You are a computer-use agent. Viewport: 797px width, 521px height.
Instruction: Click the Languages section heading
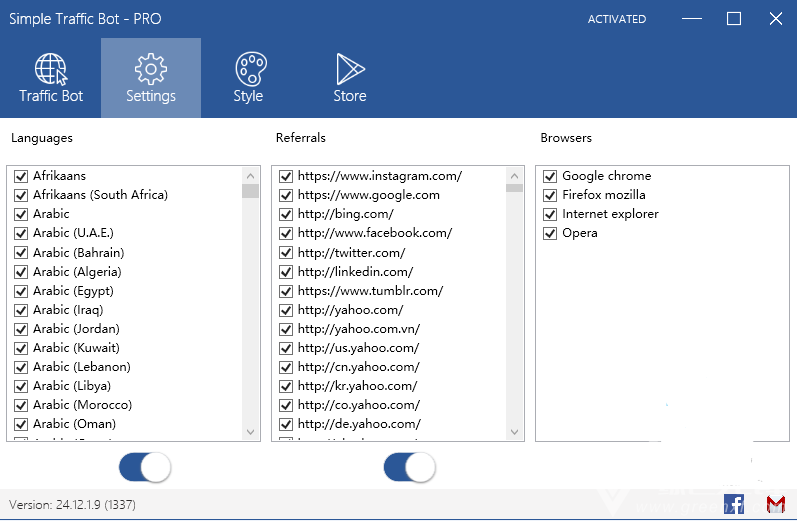[42, 138]
